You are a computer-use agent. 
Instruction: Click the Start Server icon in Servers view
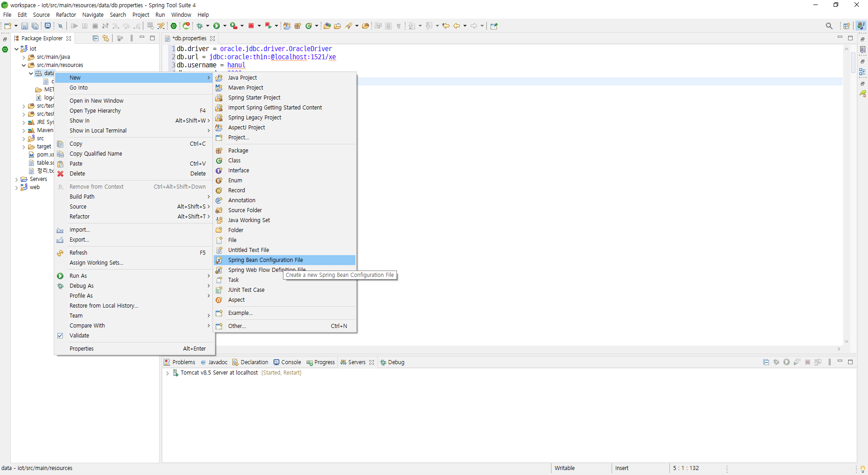pyautogui.click(x=787, y=362)
